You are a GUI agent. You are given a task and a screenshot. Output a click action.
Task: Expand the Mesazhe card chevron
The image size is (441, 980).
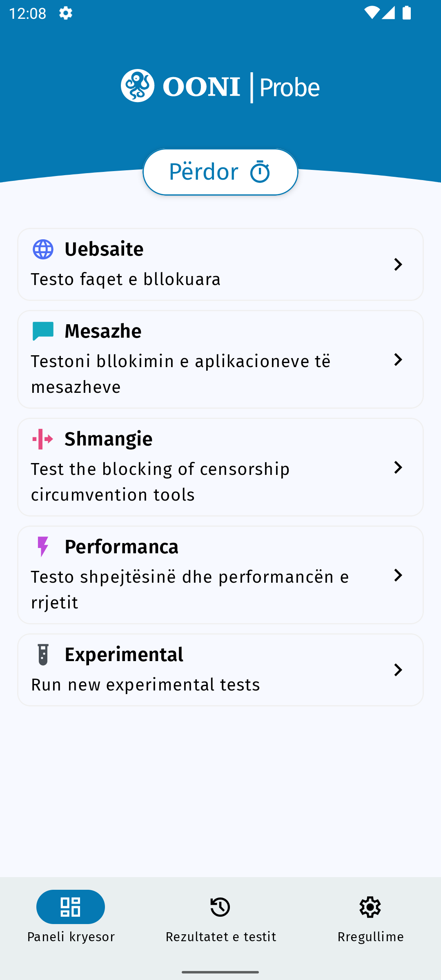click(x=398, y=359)
